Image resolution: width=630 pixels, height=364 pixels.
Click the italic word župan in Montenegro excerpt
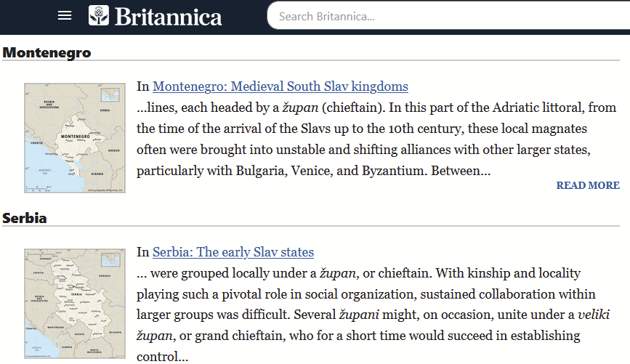click(x=299, y=108)
